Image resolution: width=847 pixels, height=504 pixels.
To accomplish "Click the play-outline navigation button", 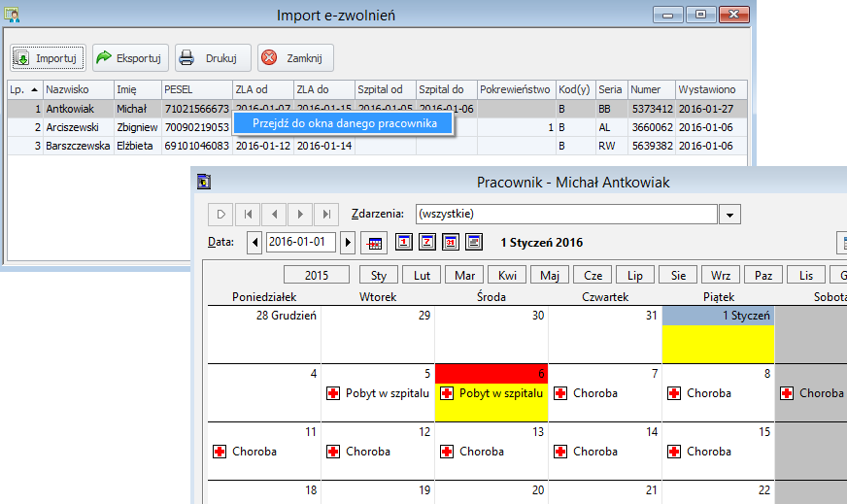I will coord(220,214).
